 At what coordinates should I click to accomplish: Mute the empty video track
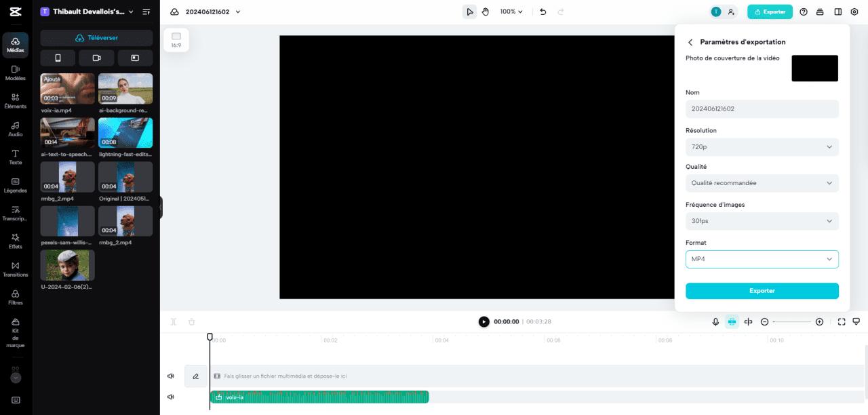(x=171, y=376)
